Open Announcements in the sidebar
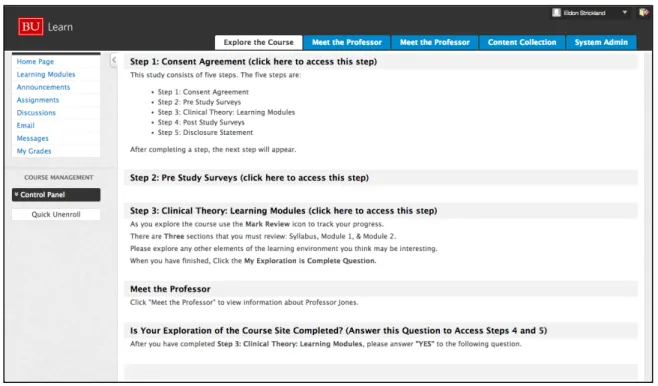658x386 pixels. [43, 87]
